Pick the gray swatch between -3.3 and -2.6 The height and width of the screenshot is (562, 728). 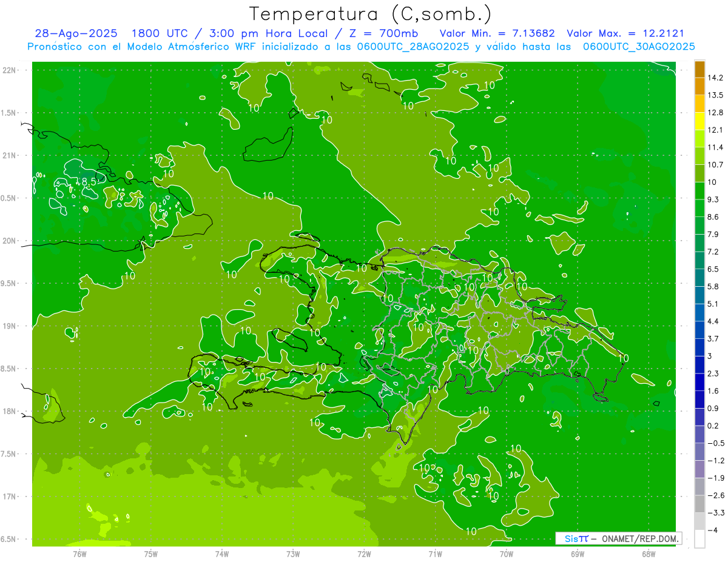[699, 504]
